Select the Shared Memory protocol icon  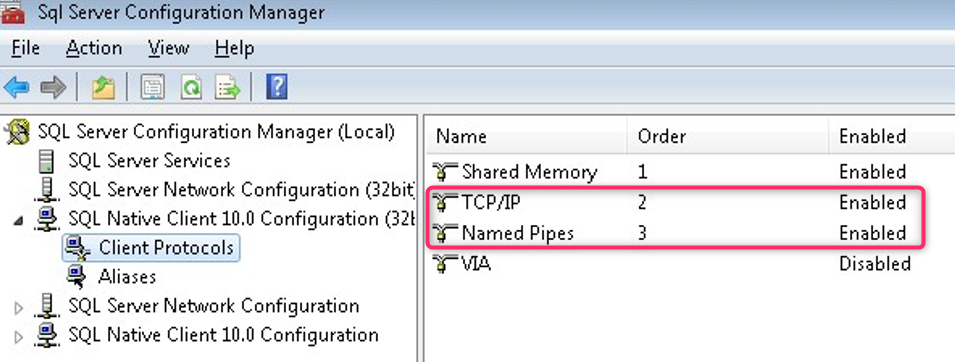(x=445, y=171)
